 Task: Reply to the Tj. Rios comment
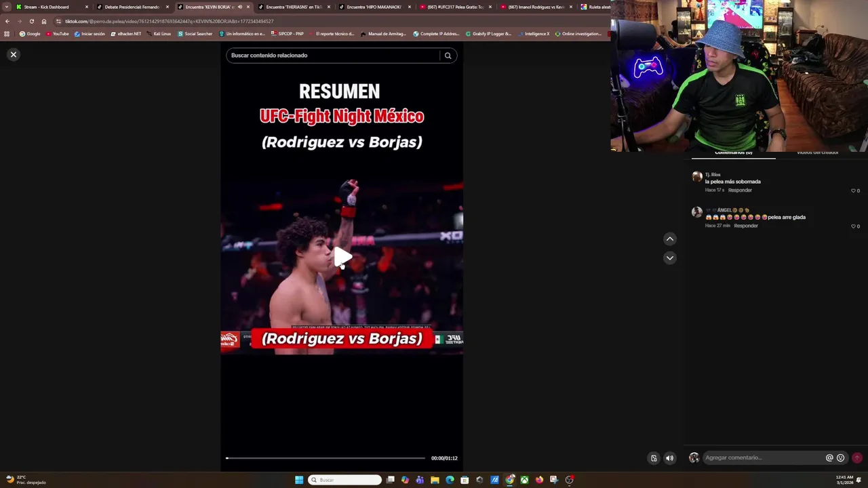pyautogui.click(x=740, y=190)
